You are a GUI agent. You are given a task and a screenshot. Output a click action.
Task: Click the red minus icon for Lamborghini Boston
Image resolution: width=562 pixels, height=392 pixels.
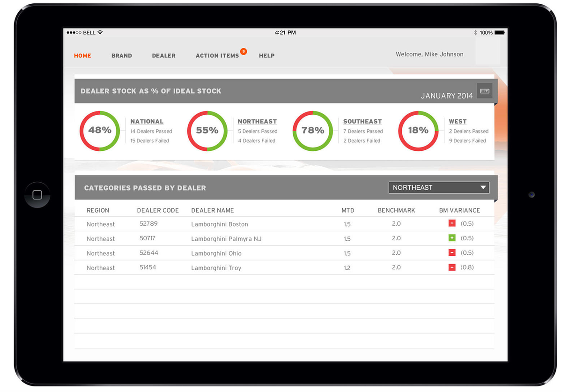(x=452, y=224)
